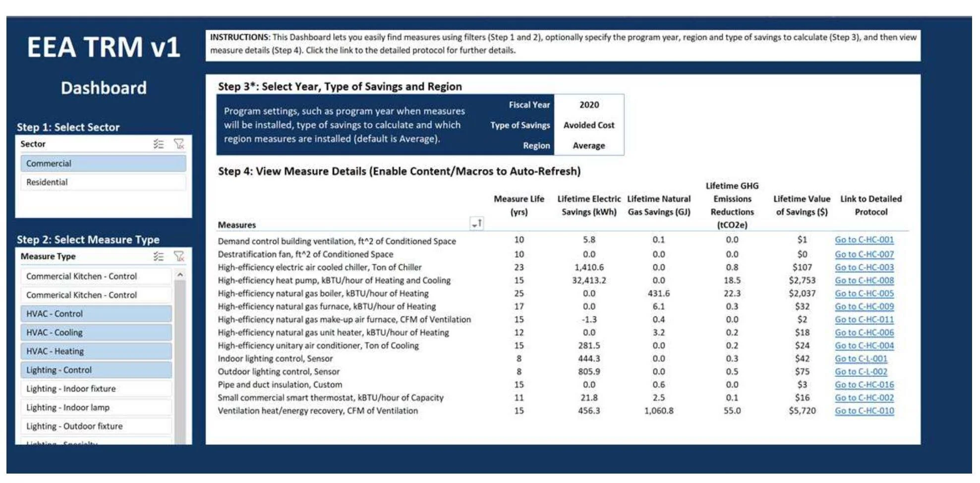Select Lighting - Outdoor fixture measure type
Viewport: 980px width, 483px height.
tap(96, 426)
